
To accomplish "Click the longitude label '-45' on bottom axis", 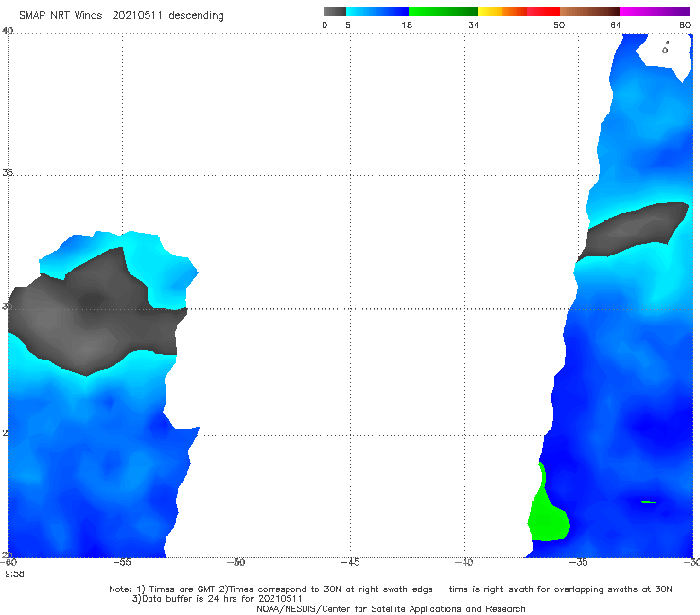I will [x=350, y=562].
